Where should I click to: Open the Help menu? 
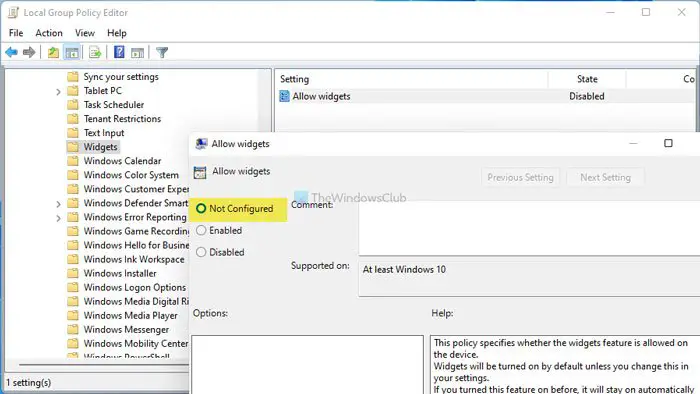117,33
